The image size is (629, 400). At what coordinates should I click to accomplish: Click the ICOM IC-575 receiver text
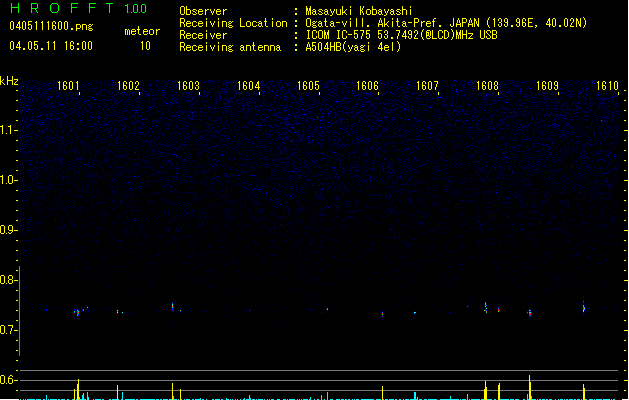tap(401, 35)
